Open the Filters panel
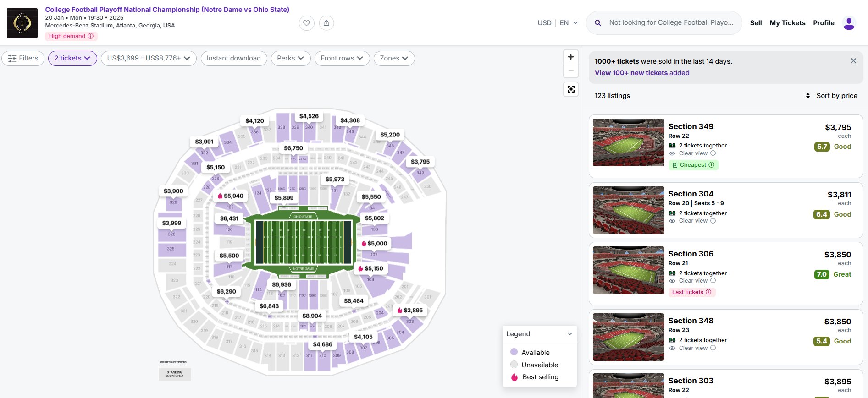Image resolution: width=868 pixels, height=398 pixels. click(x=23, y=58)
